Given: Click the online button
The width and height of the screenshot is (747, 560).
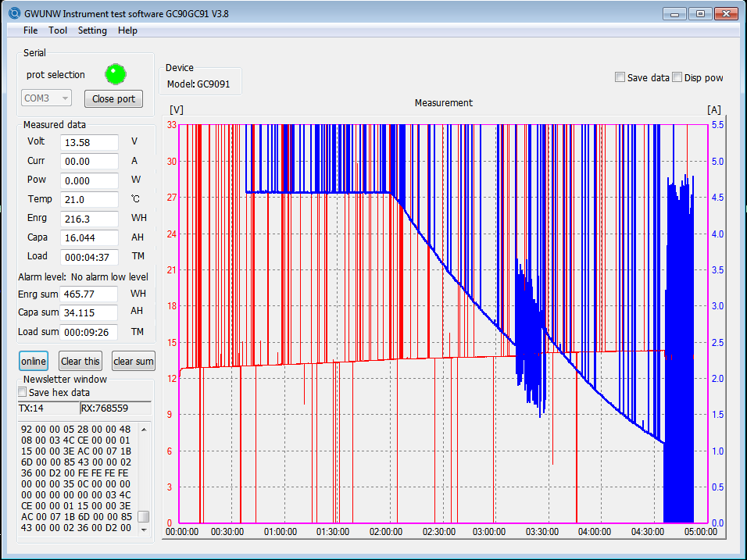Looking at the screenshot, I should point(34,361).
